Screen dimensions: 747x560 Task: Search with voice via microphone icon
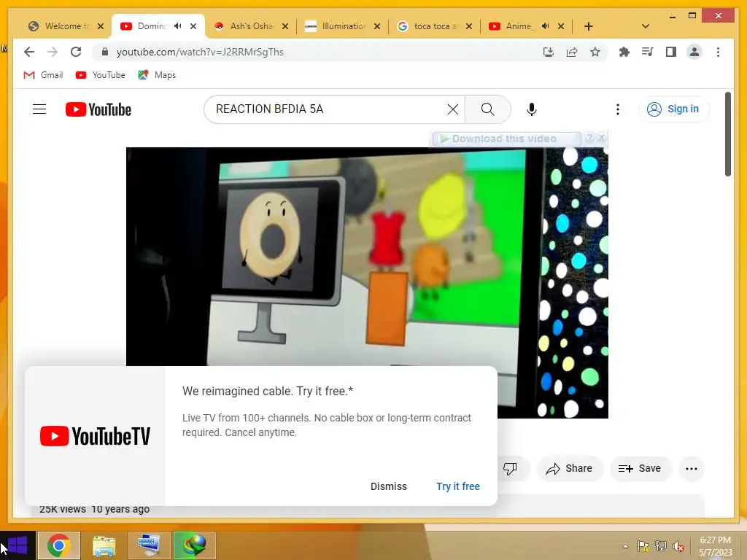coord(532,109)
